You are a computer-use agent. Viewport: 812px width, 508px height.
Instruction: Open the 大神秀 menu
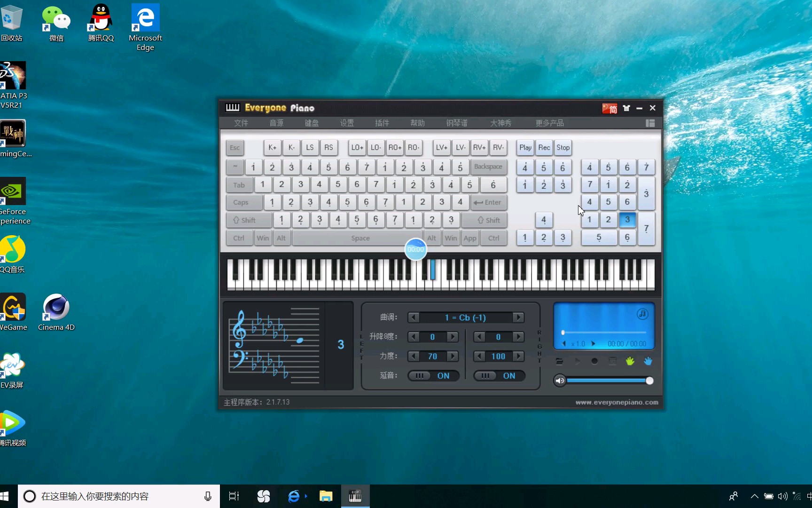coord(501,123)
